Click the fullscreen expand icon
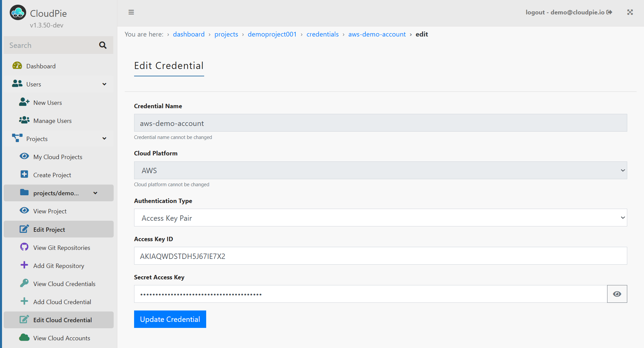Screen dimensions: 644x348 click(630, 12)
